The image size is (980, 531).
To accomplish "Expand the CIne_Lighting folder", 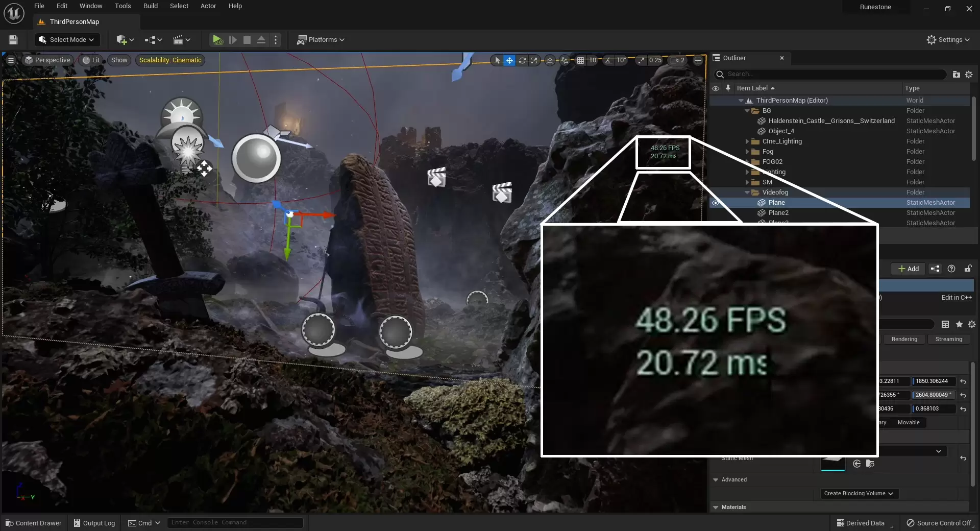I will (747, 141).
